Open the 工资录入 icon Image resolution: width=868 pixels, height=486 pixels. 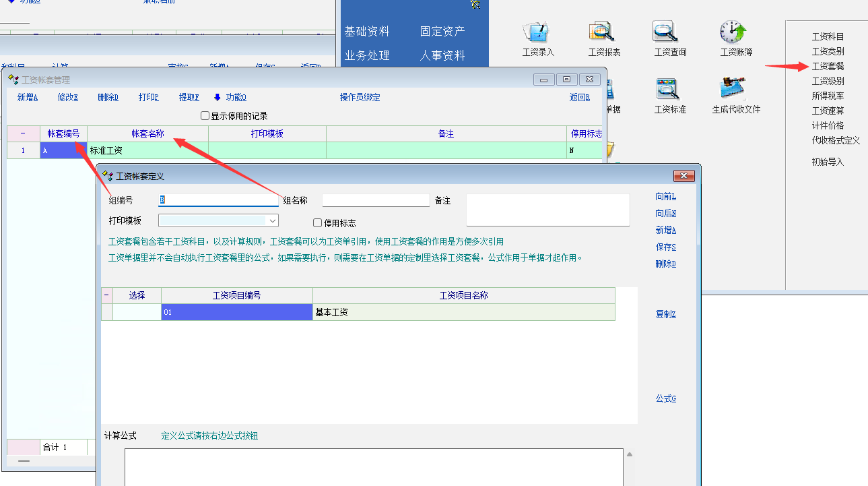537,32
